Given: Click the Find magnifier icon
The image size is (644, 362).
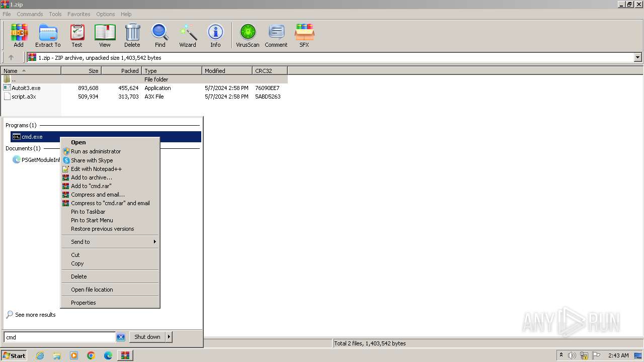Looking at the screenshot, I should (160, 35).
